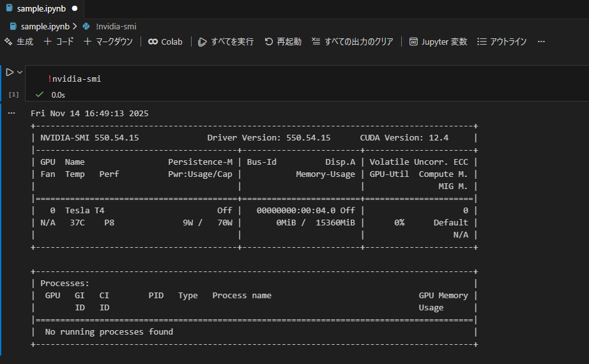This screenshot has height=364, width=589.
Task: Click the P8 performance state value
Action: coord(109,223)
